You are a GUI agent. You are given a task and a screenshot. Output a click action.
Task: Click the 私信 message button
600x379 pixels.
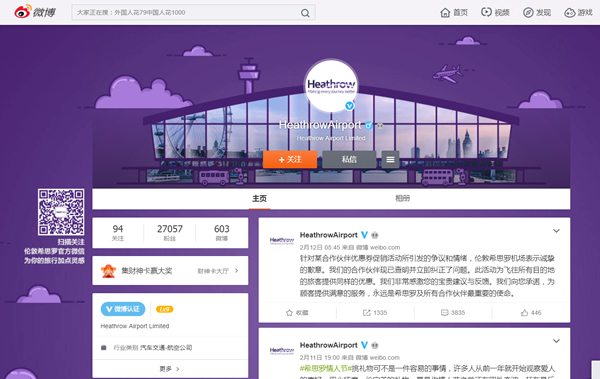click(349, 159)
